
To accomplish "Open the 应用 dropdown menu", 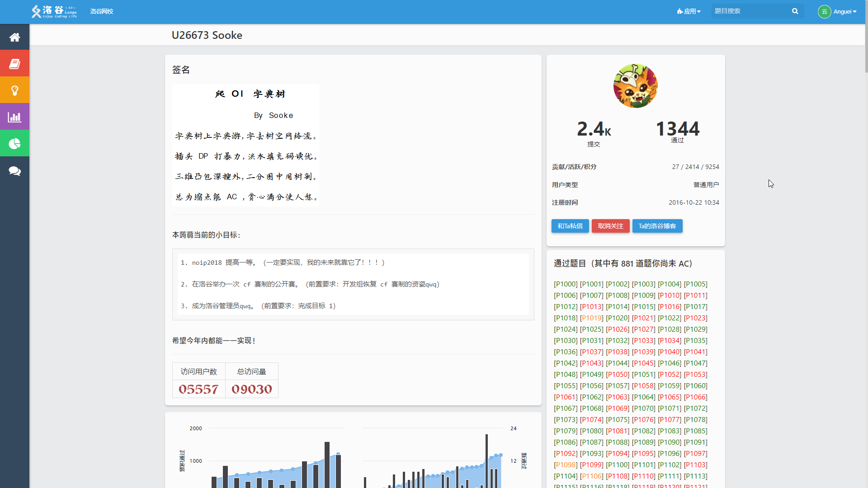I will 689,11.
